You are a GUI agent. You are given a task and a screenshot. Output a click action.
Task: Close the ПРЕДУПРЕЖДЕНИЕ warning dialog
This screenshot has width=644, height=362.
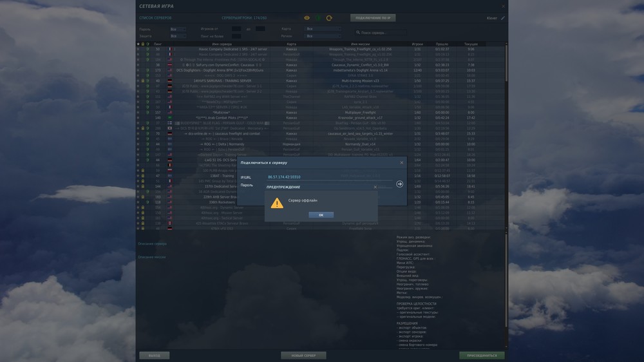375,187
